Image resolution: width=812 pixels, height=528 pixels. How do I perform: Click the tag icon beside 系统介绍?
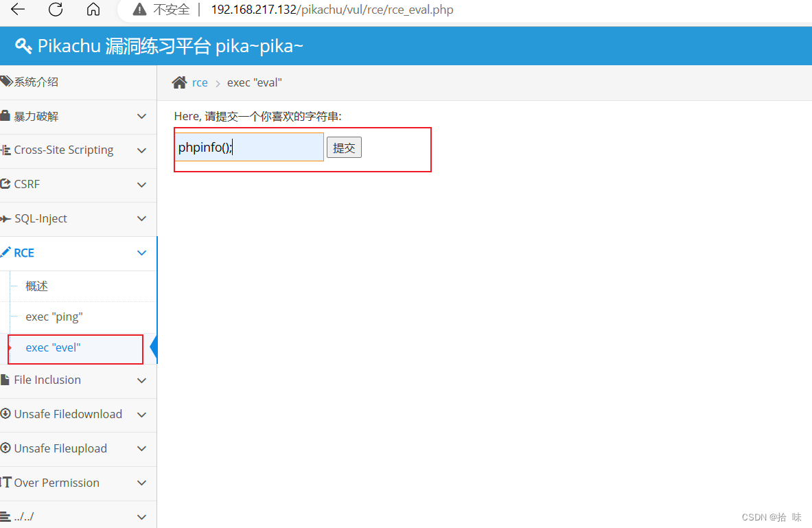click(6, 82)
